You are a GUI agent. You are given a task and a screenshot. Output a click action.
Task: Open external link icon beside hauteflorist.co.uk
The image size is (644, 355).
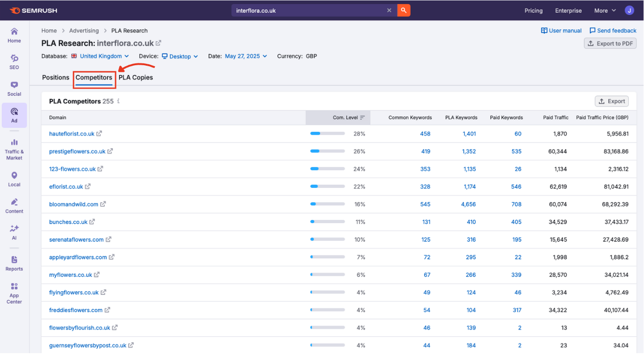click(99, 134)
